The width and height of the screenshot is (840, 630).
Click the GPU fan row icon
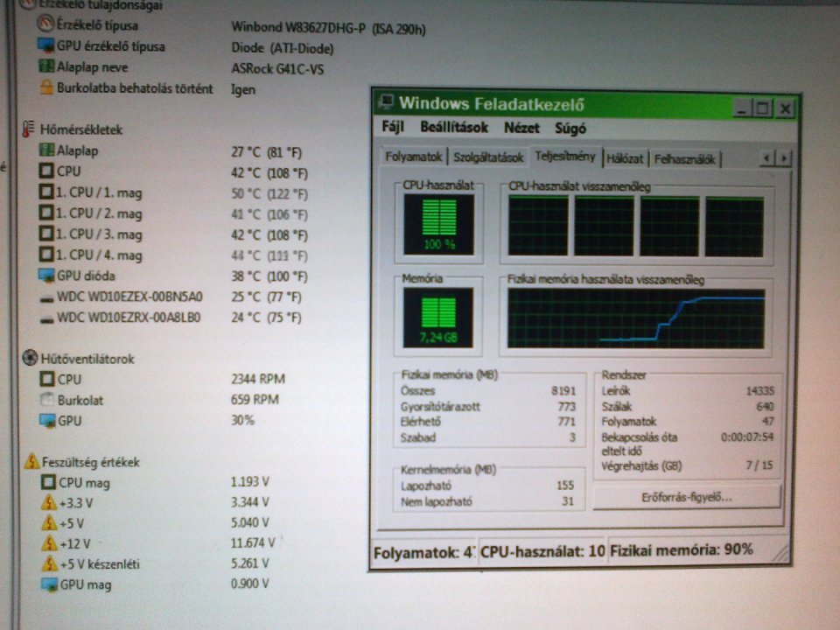click(47, 421)
